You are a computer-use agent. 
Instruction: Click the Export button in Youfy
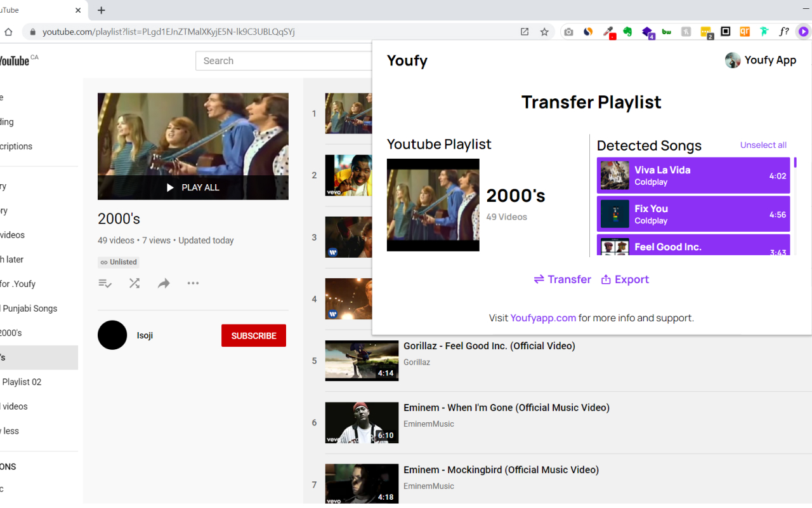625,279
